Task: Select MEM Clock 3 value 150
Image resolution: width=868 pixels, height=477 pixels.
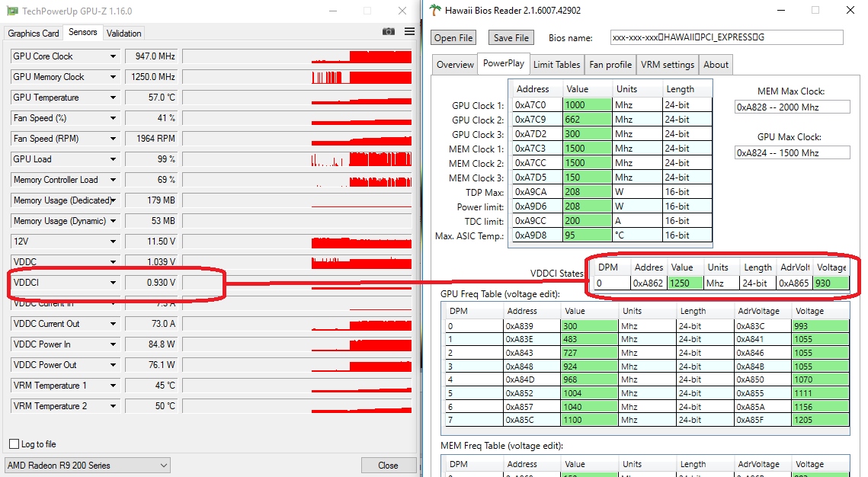Action: [x=588, y=177]
